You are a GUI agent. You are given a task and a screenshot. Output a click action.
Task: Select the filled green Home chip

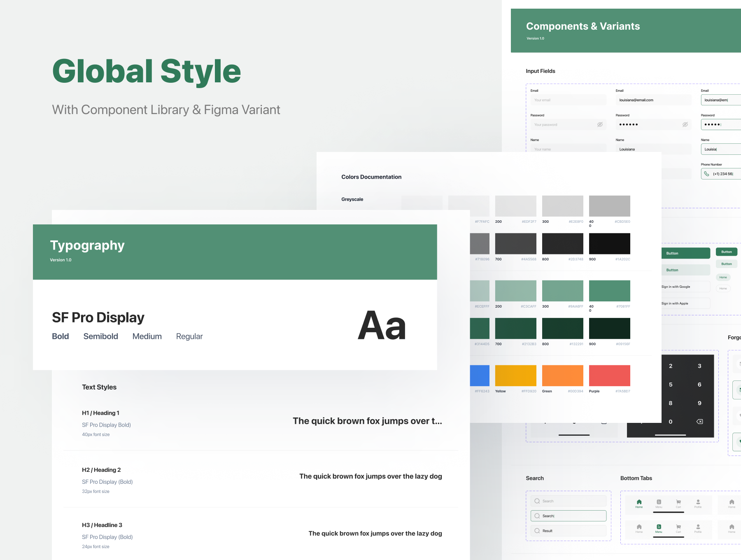coord(723,277)
